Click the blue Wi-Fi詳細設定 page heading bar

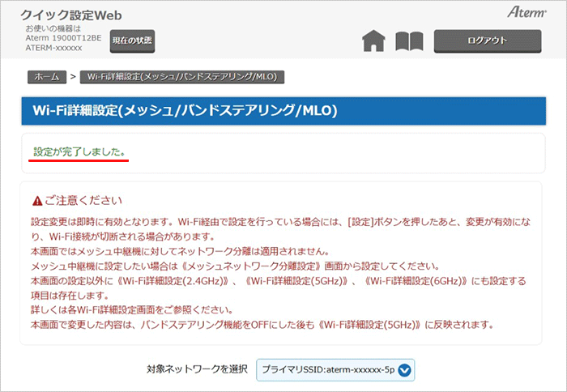pos(283,110)
